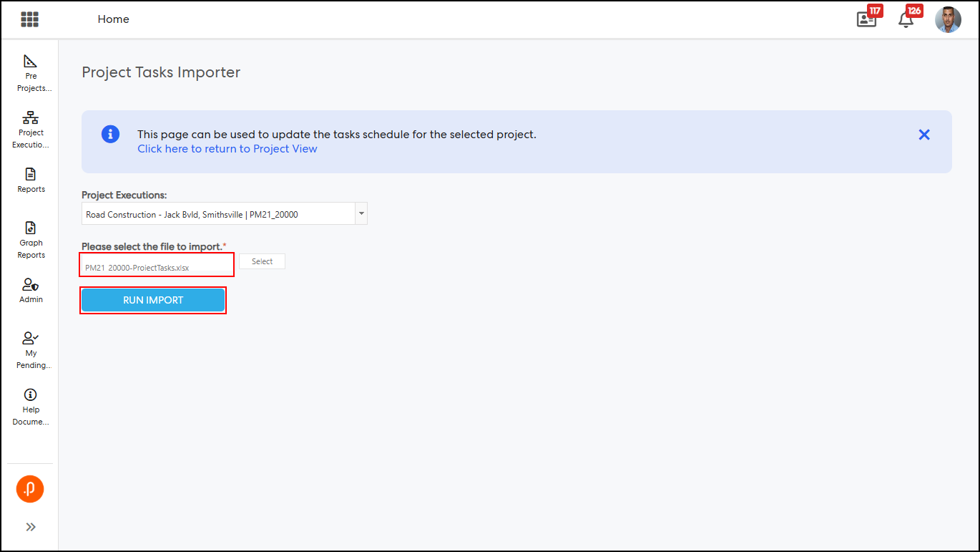Click the contact card notifications icon
980x552 pixels.
pyautogui.click(x=866, y=19)
